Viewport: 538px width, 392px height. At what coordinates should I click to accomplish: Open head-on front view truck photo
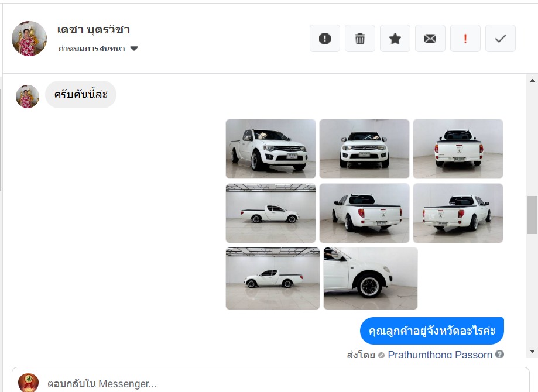[364, 149]
